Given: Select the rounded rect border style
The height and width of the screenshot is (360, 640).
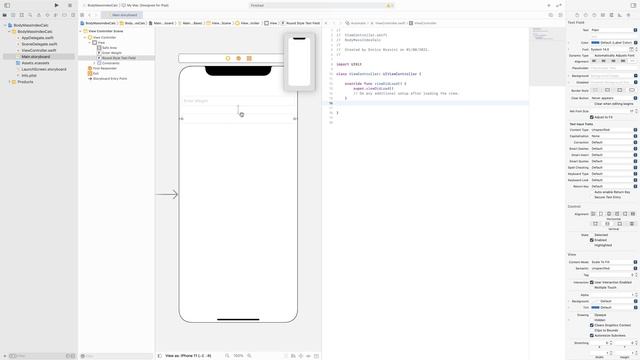Looking at the screenshot, I should 632,90.
